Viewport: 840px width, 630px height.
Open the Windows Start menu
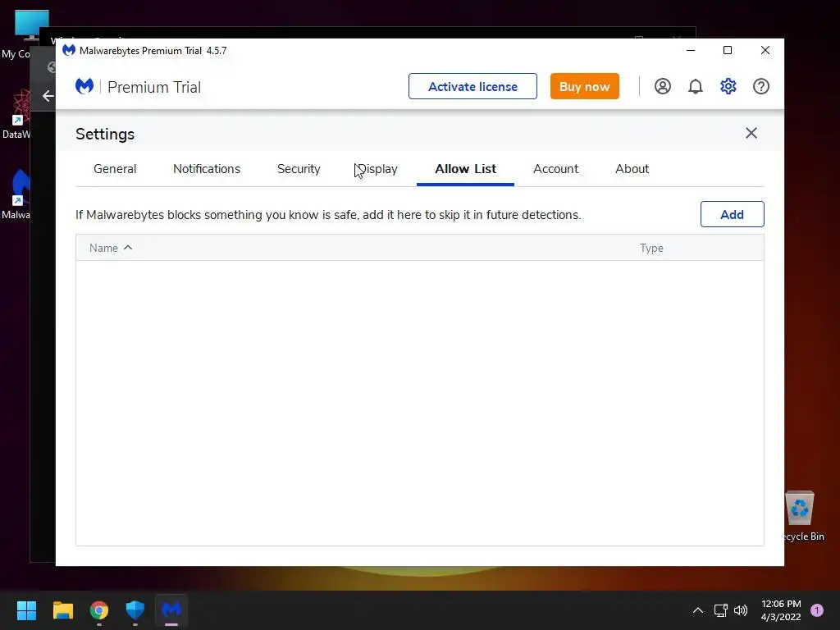(26, 610)
